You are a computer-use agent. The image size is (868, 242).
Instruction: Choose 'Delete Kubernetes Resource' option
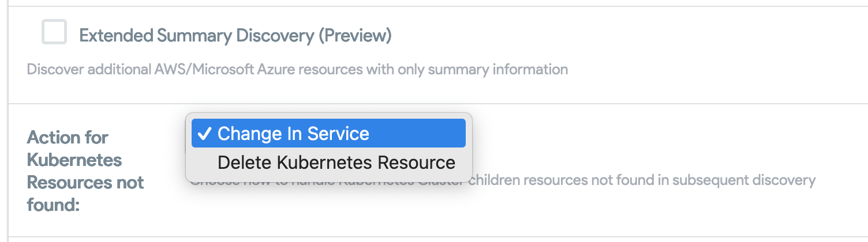click(x=336, y=162)
